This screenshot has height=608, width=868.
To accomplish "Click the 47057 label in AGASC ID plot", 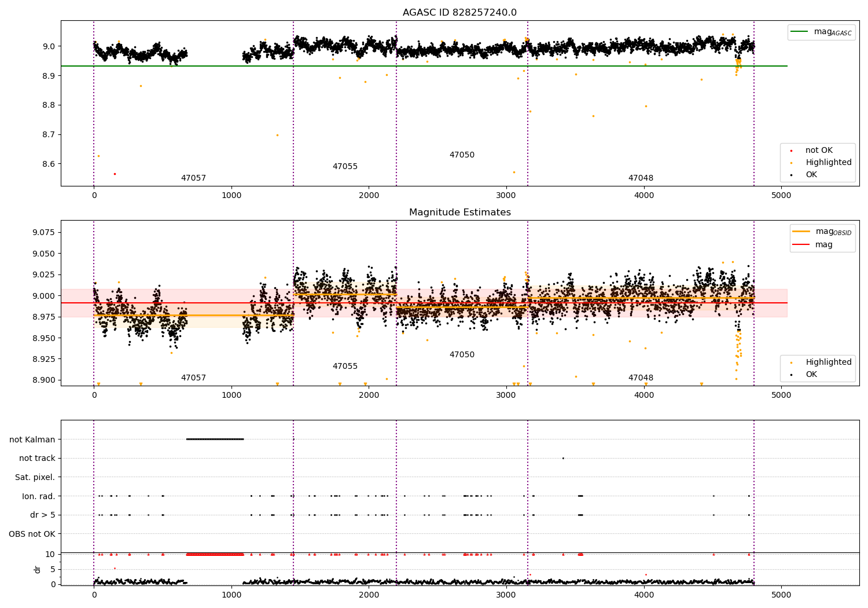I will point(193,178).
